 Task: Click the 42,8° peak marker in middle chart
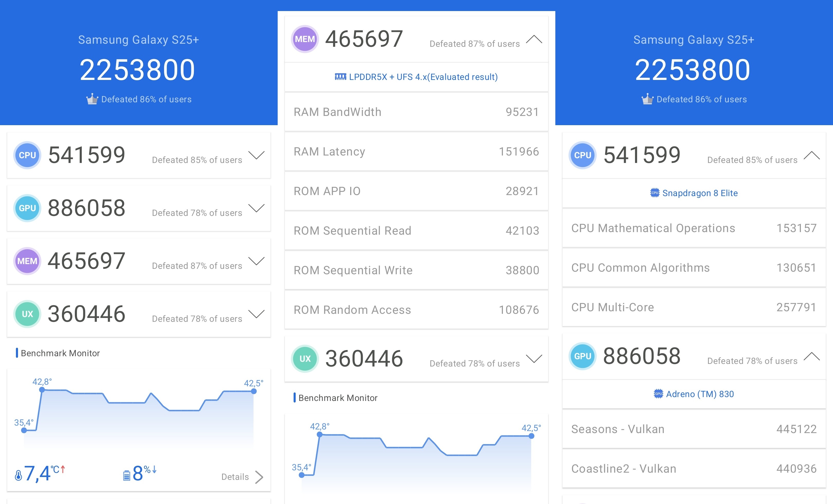[x=320, y=435]
